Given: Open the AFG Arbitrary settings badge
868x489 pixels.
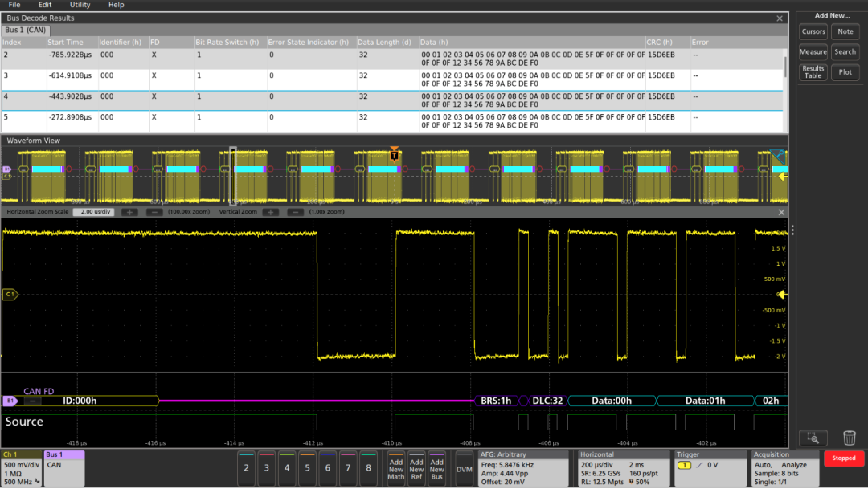Looking at the screenshot, I should (x=523, y=469).
